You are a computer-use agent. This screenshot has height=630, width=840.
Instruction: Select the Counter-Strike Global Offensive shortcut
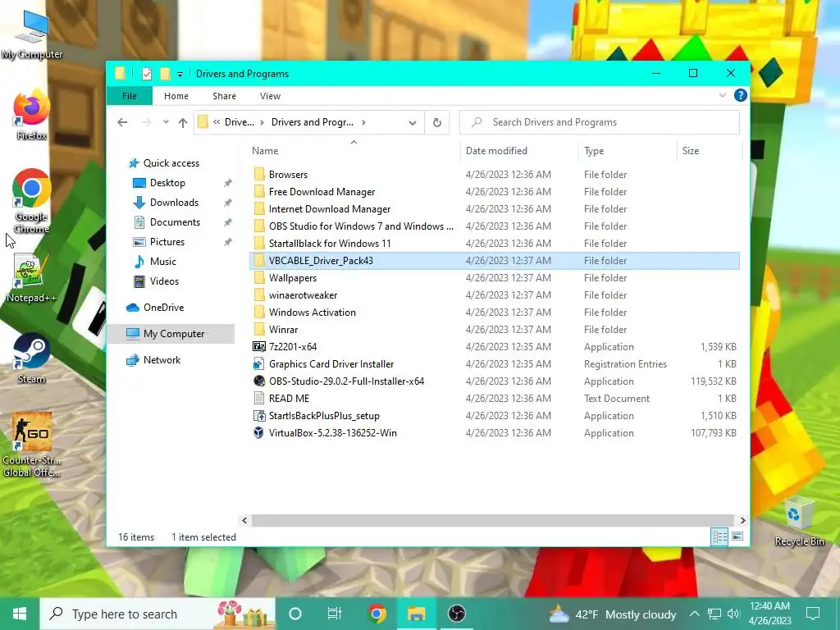point(32,445)
